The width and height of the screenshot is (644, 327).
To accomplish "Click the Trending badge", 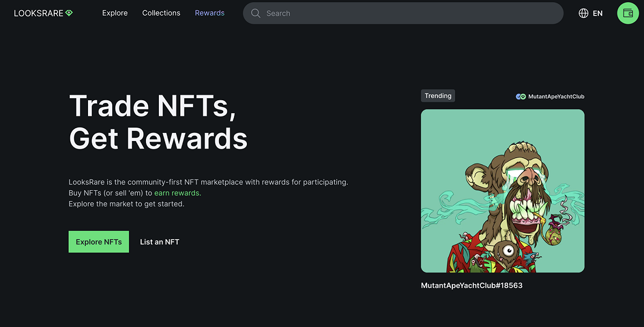I will click(438, 96).
